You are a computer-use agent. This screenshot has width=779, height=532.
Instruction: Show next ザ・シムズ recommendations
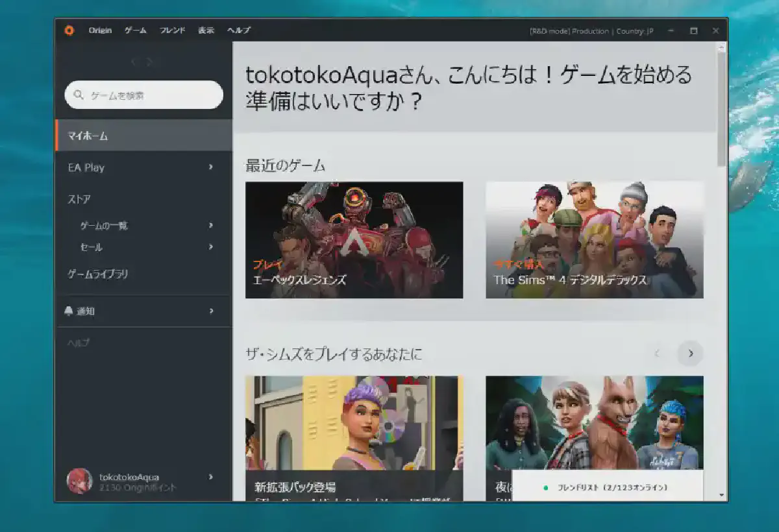tap(690, 354)
